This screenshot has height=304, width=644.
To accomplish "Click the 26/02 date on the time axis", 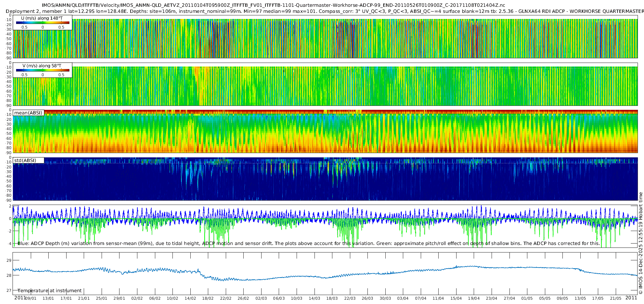I will (243, 299).
